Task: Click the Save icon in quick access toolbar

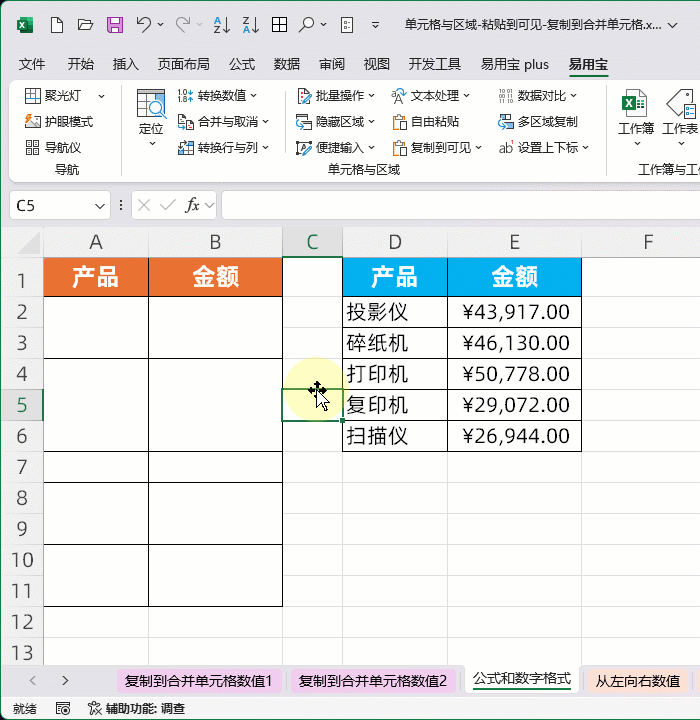Action: [x=115, y=25]
